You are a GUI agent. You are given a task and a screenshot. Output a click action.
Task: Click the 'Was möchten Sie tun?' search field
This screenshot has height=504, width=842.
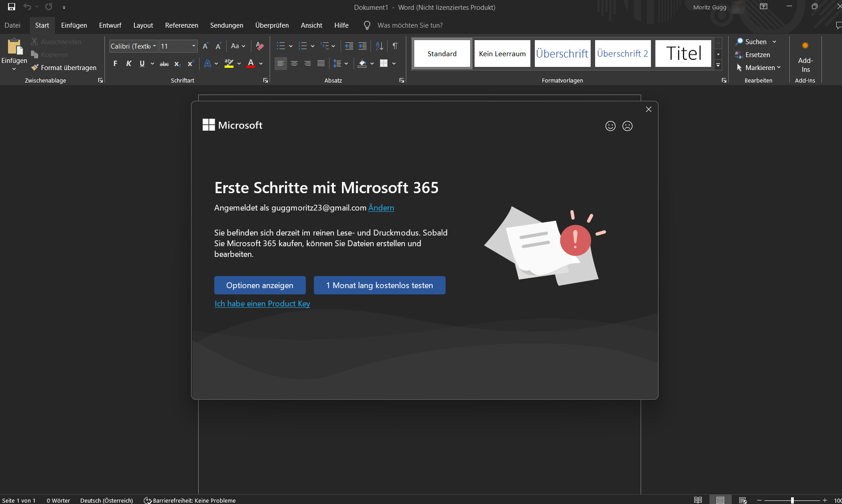[x=410, y=25]
